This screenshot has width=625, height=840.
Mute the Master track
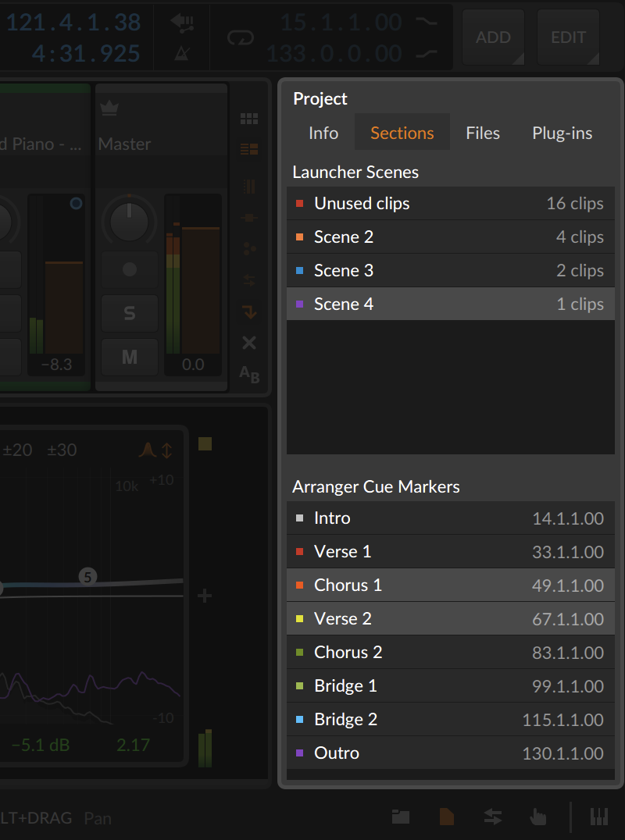[x=130, y=357]
